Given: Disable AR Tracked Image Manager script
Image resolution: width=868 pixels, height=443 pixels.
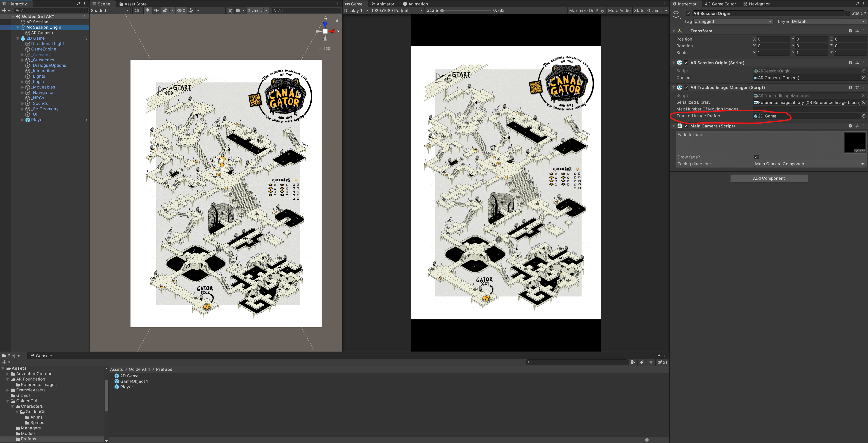Looking at the screenshot, I should (x=686, y=87).
